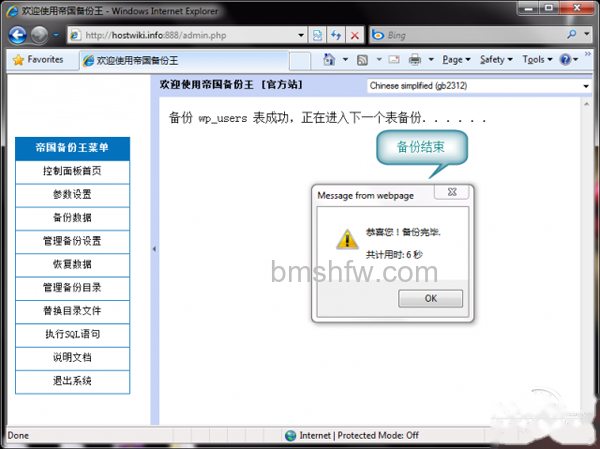The image size is (600, 449).
Task: Collapse the sidebar with the splitter arrow
Action: [x=154, y=249]
